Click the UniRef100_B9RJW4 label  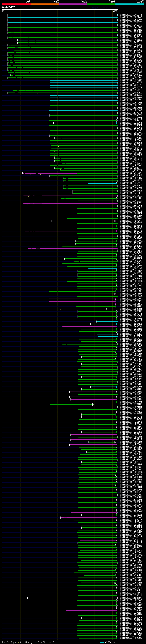pyautogui.click(x=131, y=387)
